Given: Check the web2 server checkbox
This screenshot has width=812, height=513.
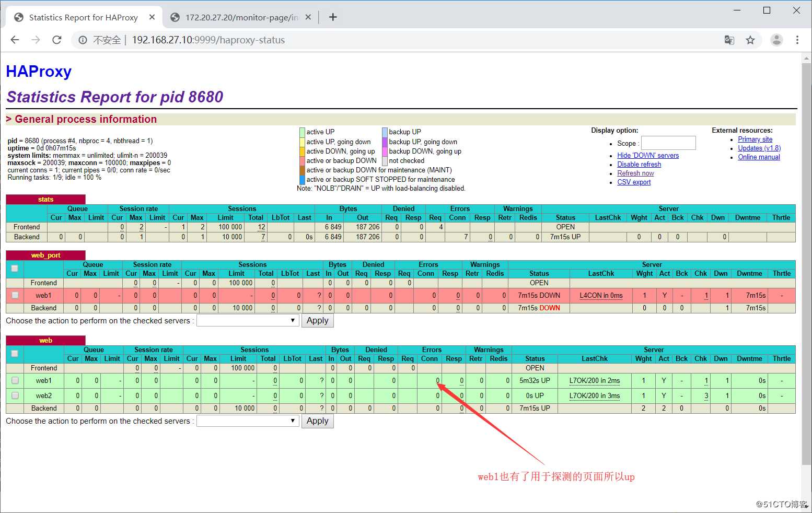Looking at the screenshot, I should (15, 395).
